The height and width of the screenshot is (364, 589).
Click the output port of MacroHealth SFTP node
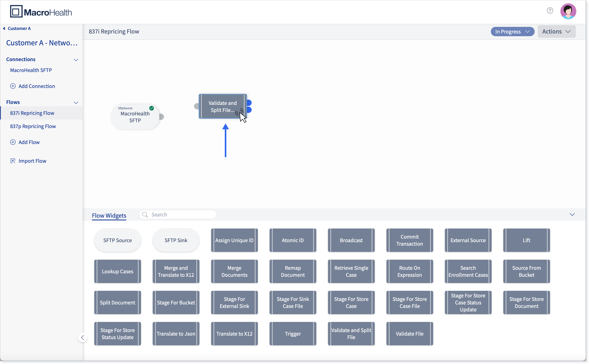click(162, 117)
